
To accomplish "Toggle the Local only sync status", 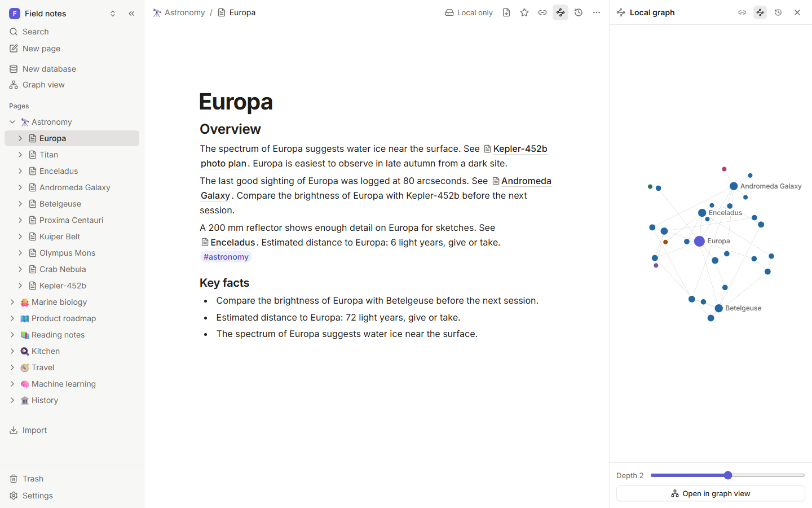I will [x=469, y=12].
